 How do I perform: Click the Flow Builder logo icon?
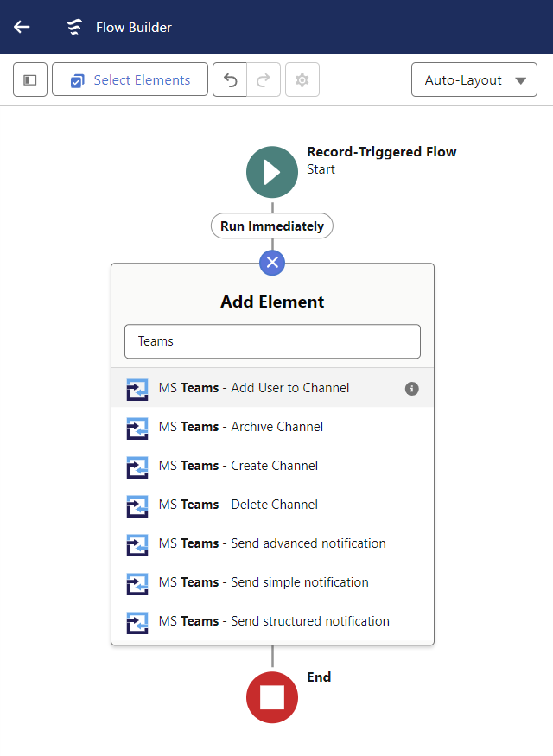[x=74, y=27]
